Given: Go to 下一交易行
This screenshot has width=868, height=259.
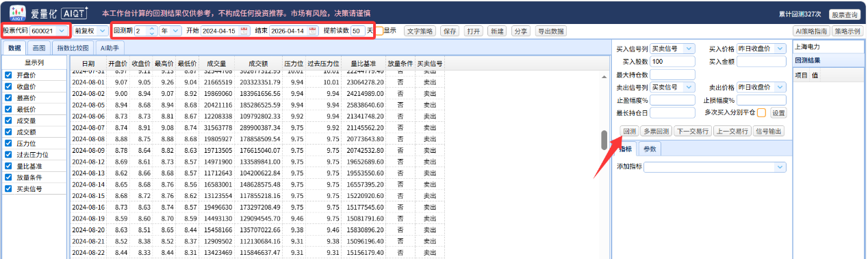Looking at the screenshot, I should (x=692, y=131).
